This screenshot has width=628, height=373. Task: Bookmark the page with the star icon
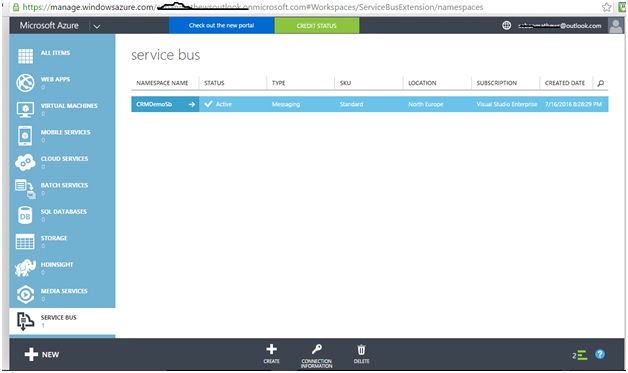pos(606,7)
